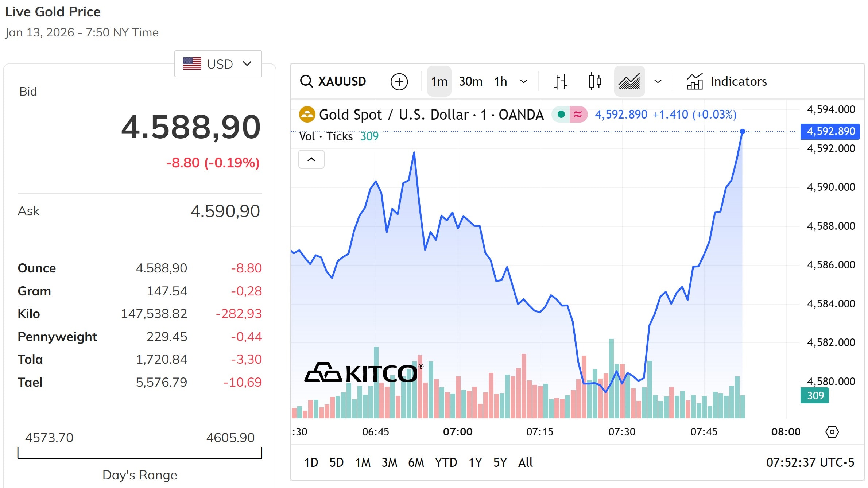Select the 1Y range tab

point(475,462)
